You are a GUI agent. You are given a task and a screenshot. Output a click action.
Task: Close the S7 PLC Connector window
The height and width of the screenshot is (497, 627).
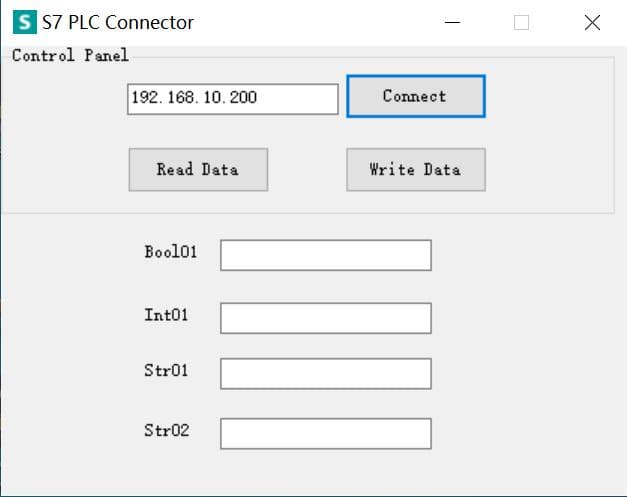pyautogui.click(x=592, y=22)
